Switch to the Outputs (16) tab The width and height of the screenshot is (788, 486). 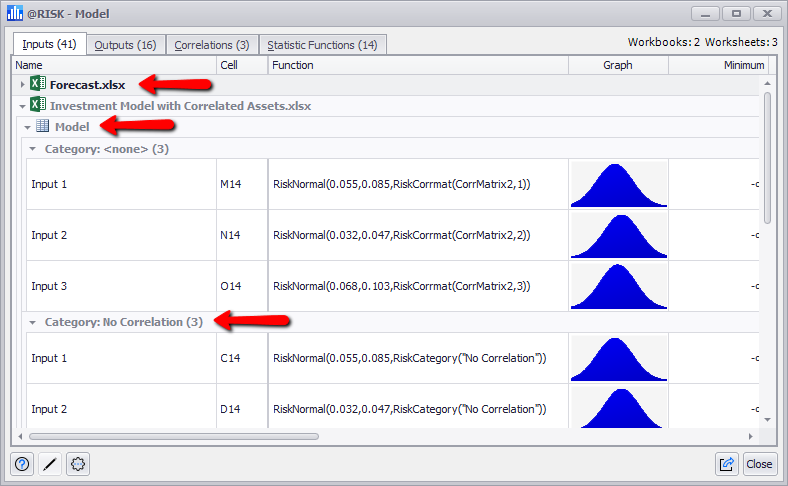click(x=124, y=45)
